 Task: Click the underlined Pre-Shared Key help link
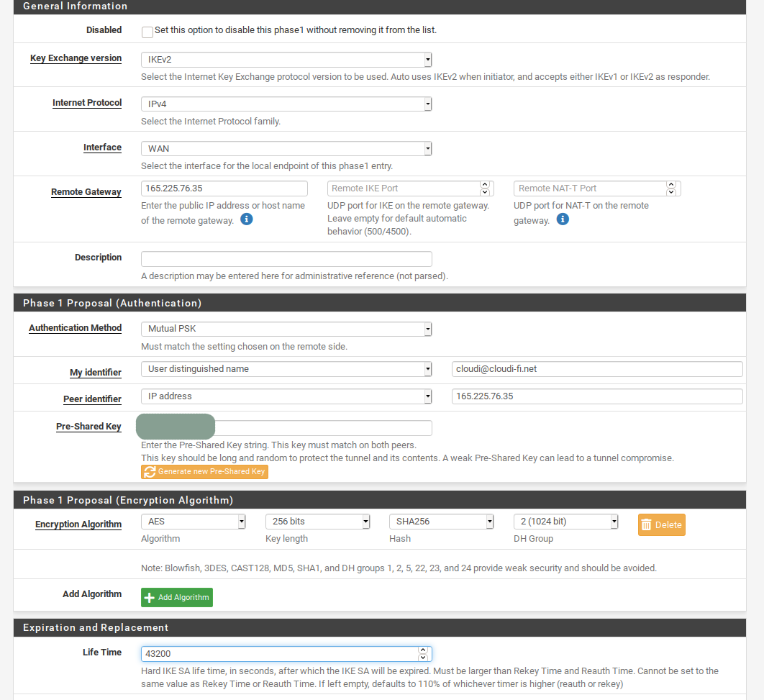coord(88,426)
